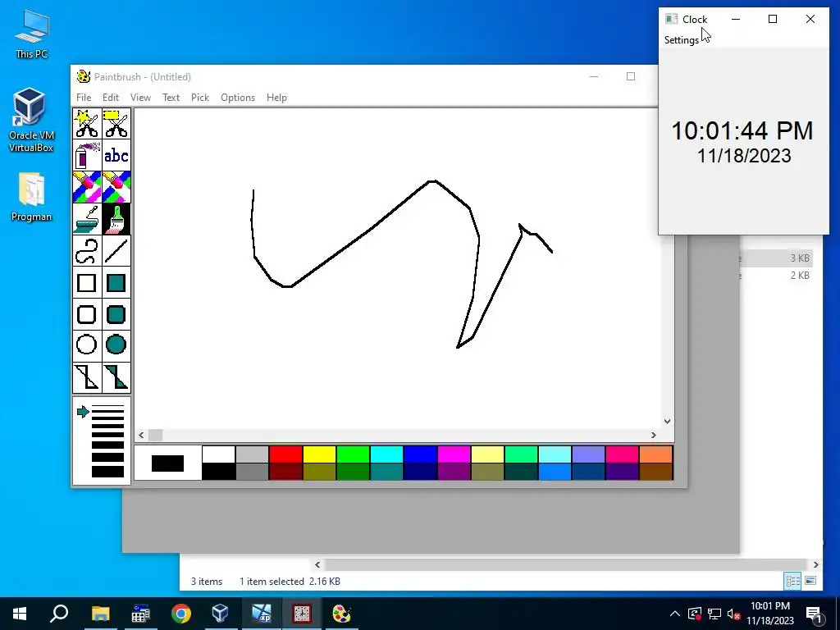The image size is (840, 630).
Task: Pick the thickest line width
Action: (107, 472)
